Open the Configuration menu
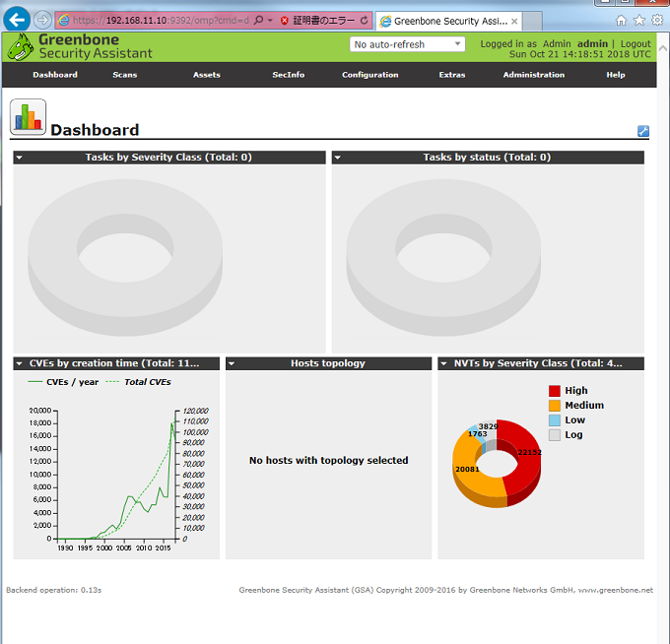The image size is (670, 644). click(x=370, y=75)
